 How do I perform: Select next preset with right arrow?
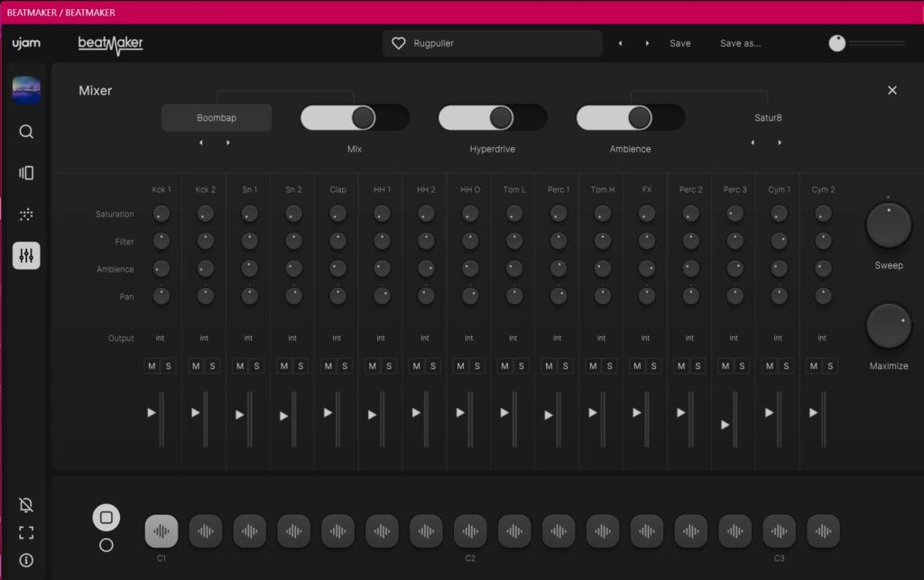coord(647,43)
